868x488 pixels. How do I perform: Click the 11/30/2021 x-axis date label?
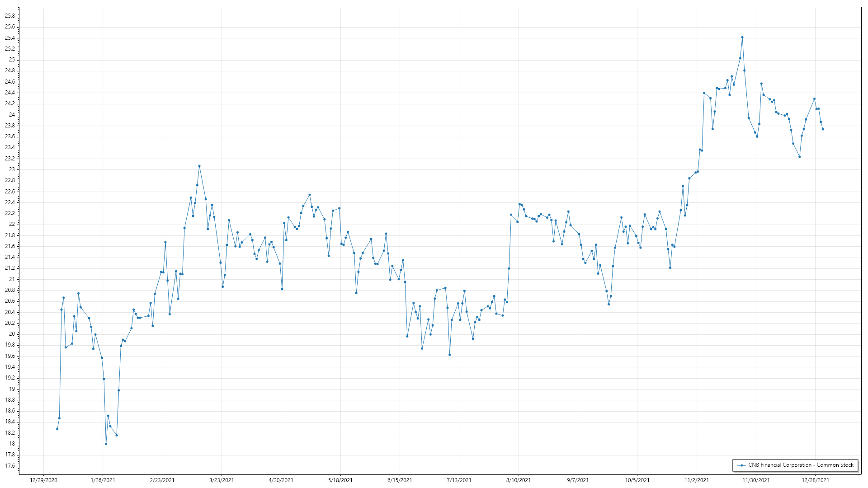coord(756,480)
